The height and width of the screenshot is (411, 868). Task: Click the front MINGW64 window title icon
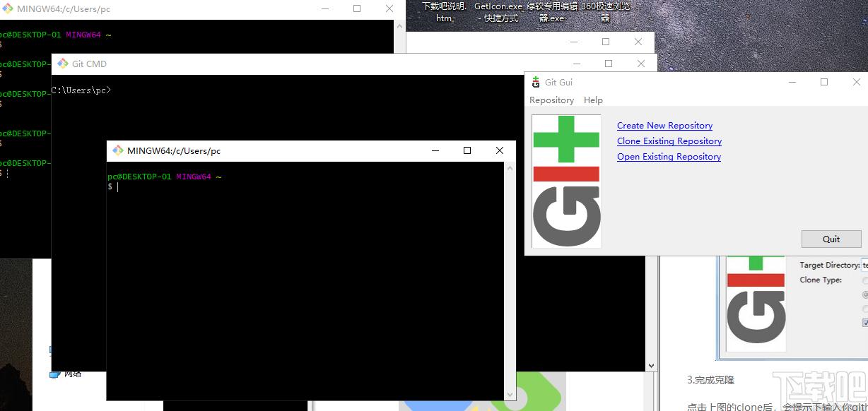click(117, 150)
